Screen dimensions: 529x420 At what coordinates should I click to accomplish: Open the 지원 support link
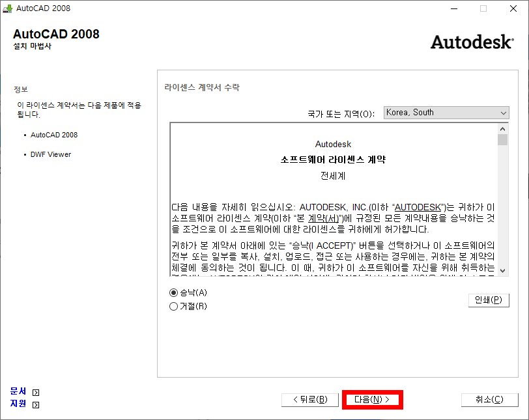pyautogui.click(x=18, y=404)
